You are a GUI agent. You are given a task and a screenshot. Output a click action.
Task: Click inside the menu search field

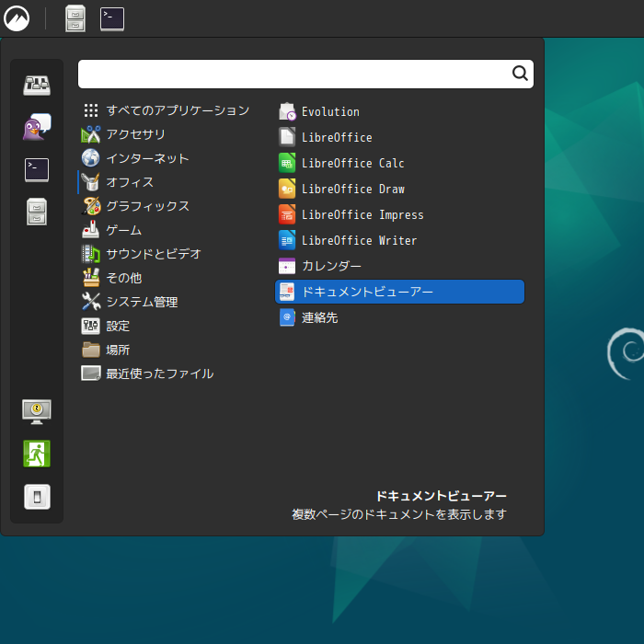pos(294,75)
